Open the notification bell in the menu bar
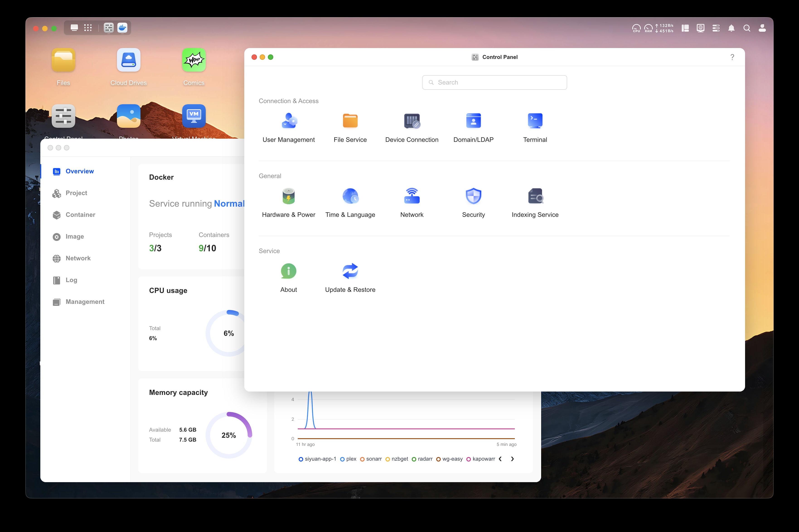The width and height of the screenshot is (799, 532). tap(731, 28)
